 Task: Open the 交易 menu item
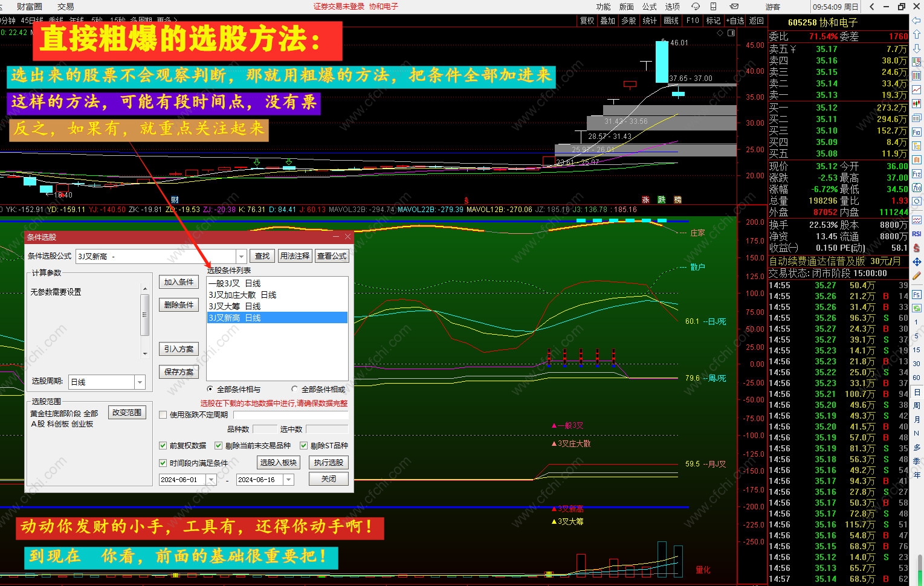click(x=66, y=7)
